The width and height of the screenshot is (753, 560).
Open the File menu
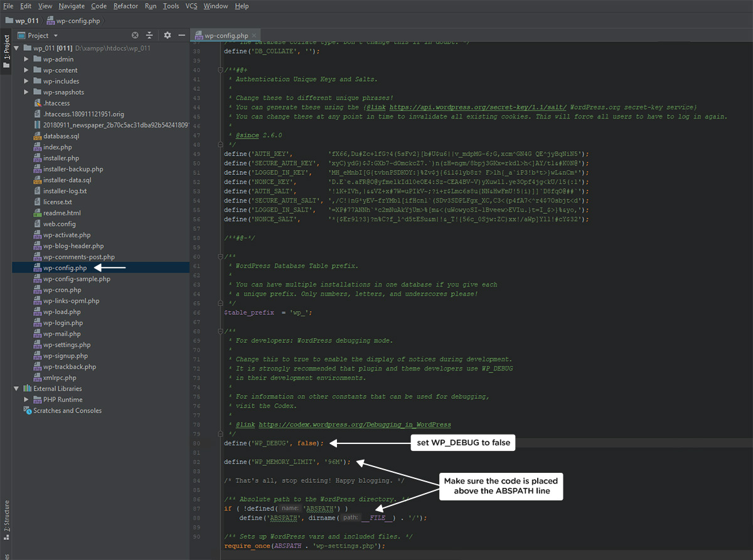(8, 6)
